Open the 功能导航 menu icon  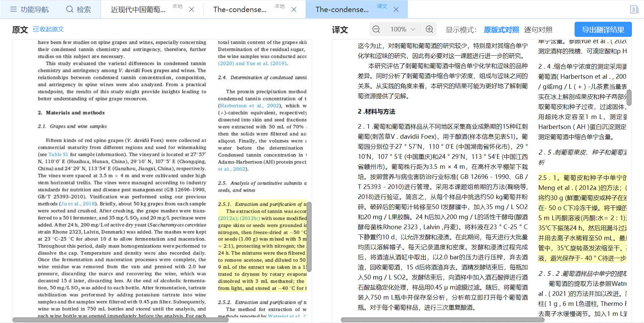click(13, 9)
